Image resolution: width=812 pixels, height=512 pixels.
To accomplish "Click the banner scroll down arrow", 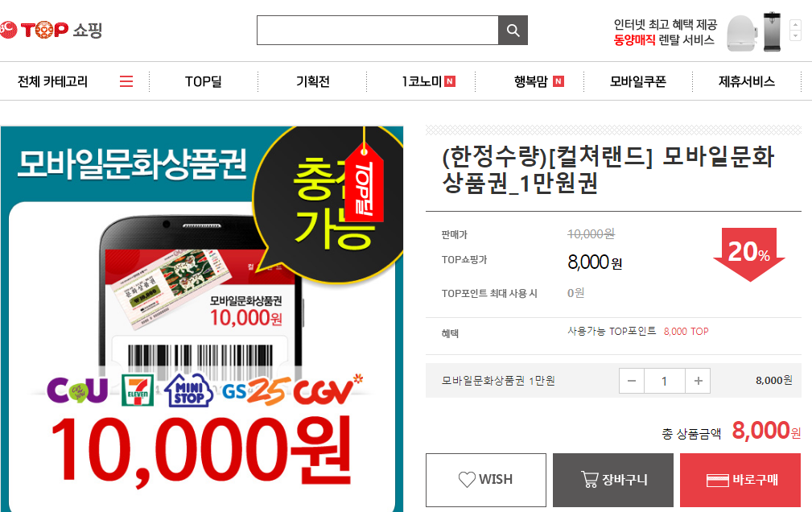I will click(x=795, y=35).
